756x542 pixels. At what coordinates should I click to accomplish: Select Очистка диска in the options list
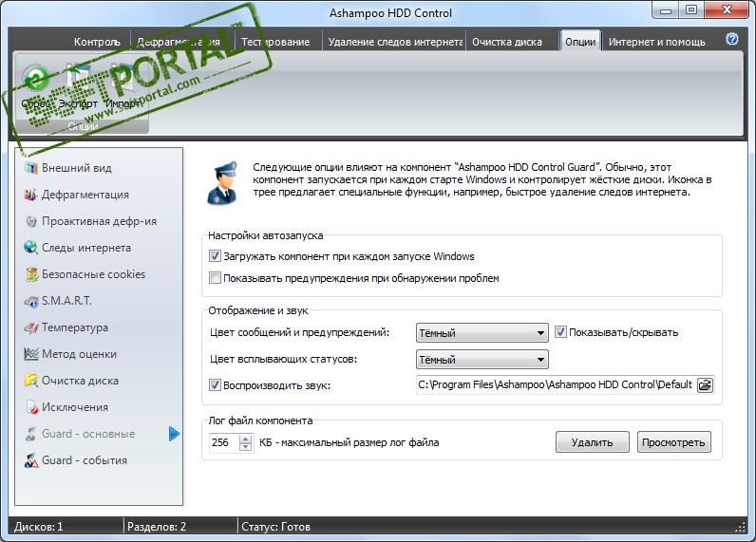(x=80, y=381)
